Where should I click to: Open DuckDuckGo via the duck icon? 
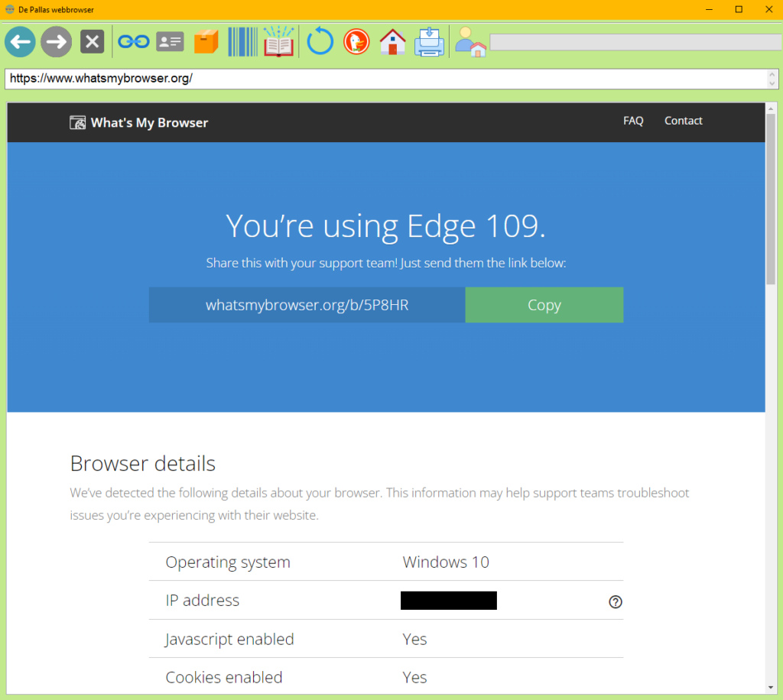click(x=356, y=41)
